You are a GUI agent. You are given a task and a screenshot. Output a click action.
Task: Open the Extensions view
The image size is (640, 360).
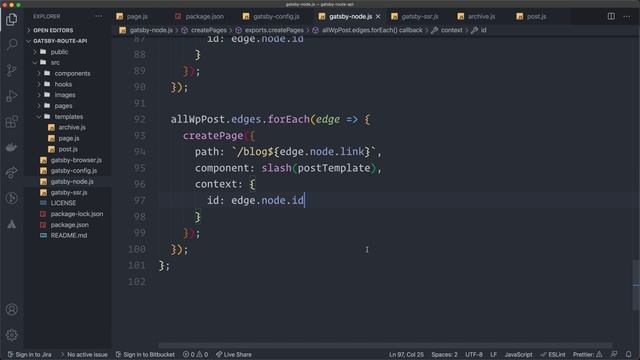pyautogui.click(x=12, y=122)
